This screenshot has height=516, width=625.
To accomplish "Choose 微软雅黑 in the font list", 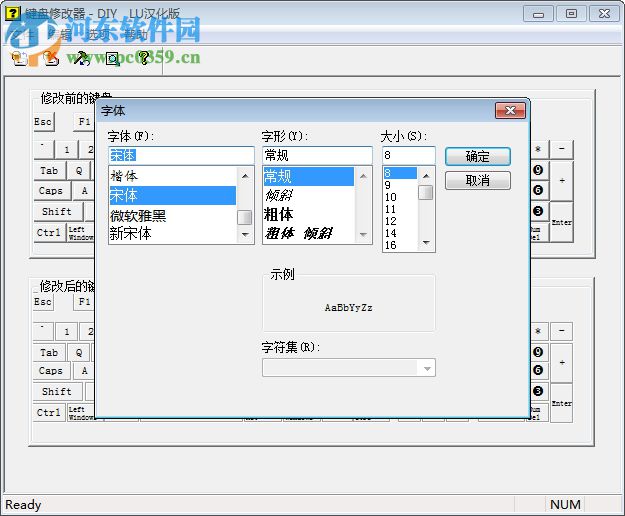I will [x=173, y=216].
